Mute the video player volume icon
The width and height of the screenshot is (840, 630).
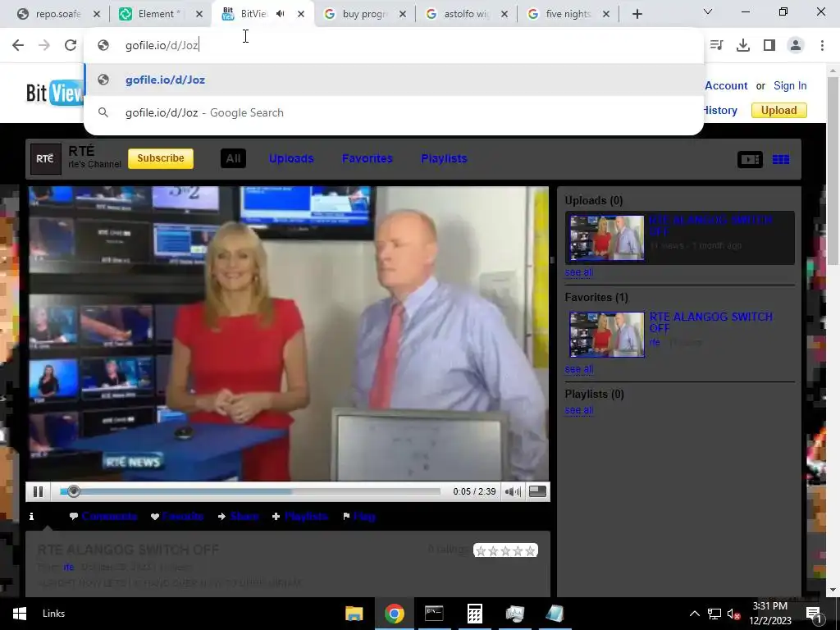coord(513,491)
